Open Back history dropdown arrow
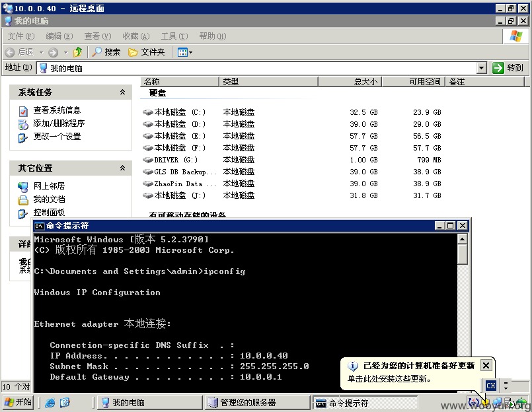The height and width of the screenshot is (412, 532). pos(42,53)
